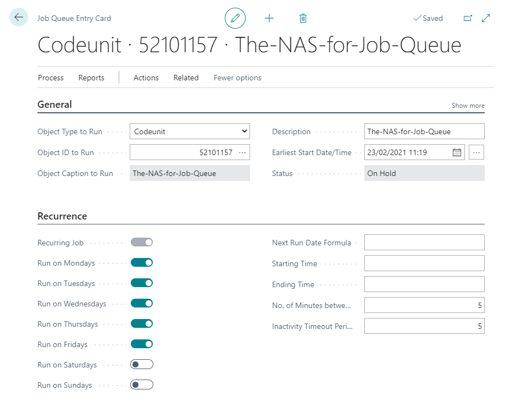The height and width of the screenshot is (401, 532).
Task: Open Object Type to Run dropdown
Action: click(x=190, y=131)
